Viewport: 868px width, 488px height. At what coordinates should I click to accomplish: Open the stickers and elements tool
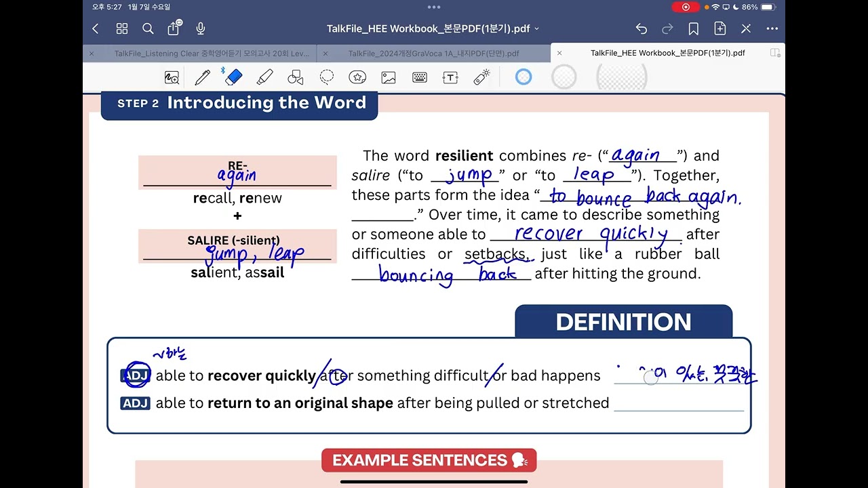[x=357, y=77]
